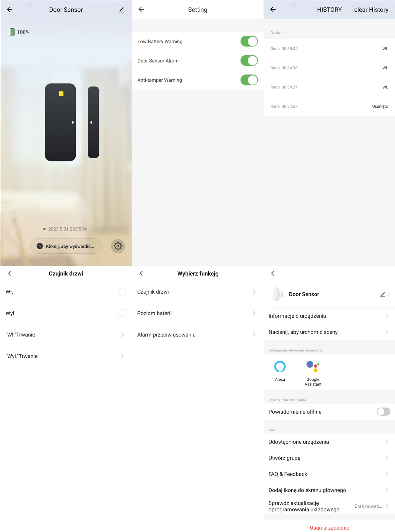The image size is (395, 532).
Task: Tap Kliknij, aby wyświetlić history pill
Action: (66, 246)
